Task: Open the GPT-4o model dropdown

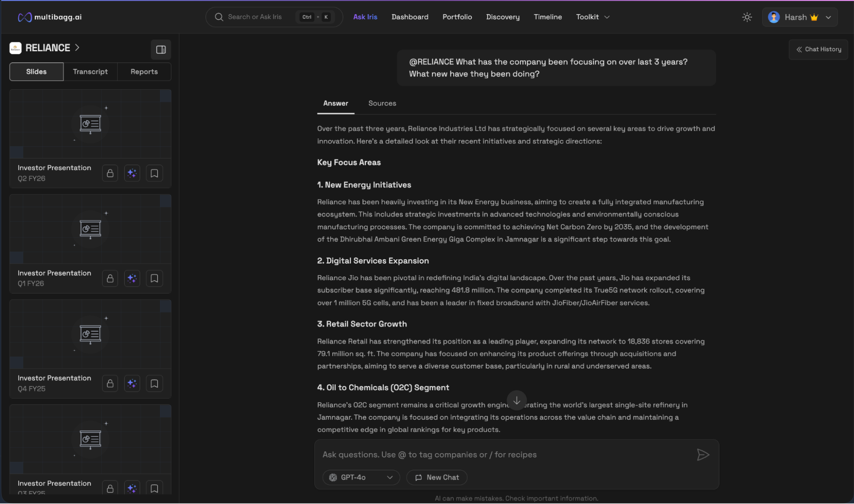Action: coord(361,477)
